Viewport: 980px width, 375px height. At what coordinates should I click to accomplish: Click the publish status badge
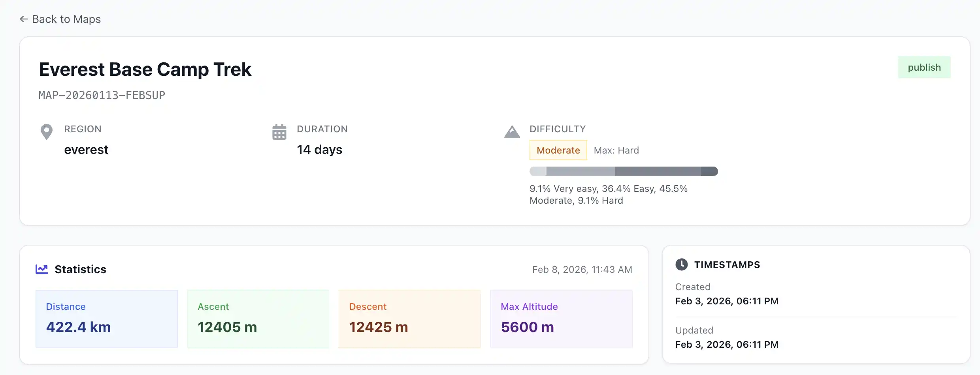click(x=924, y=67)
